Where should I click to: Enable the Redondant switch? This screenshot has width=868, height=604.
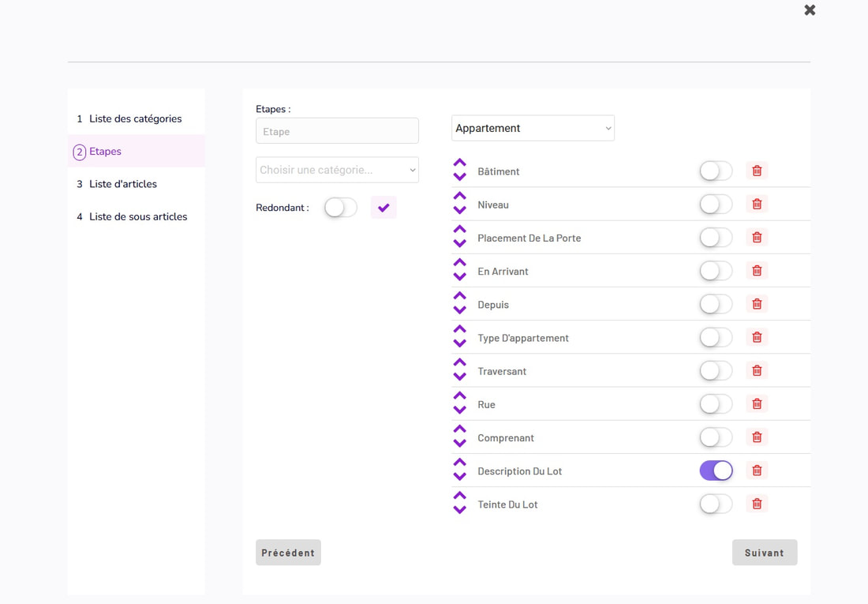341,208
